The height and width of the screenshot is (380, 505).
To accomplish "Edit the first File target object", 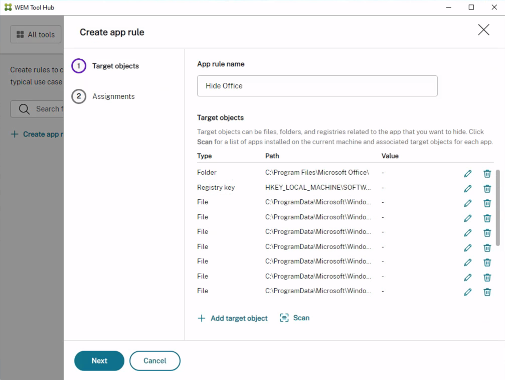I will pyautogui.click(x=468, y=203).
